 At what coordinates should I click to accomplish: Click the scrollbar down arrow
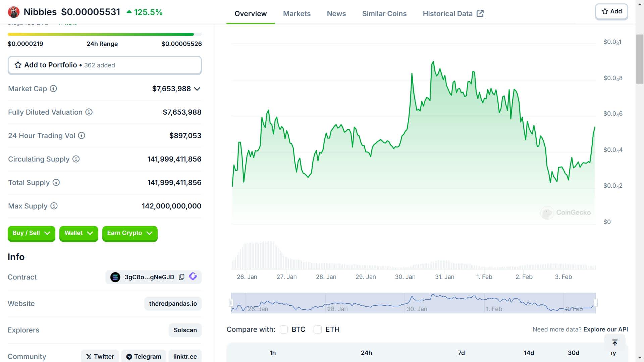(x=640, y=358)
